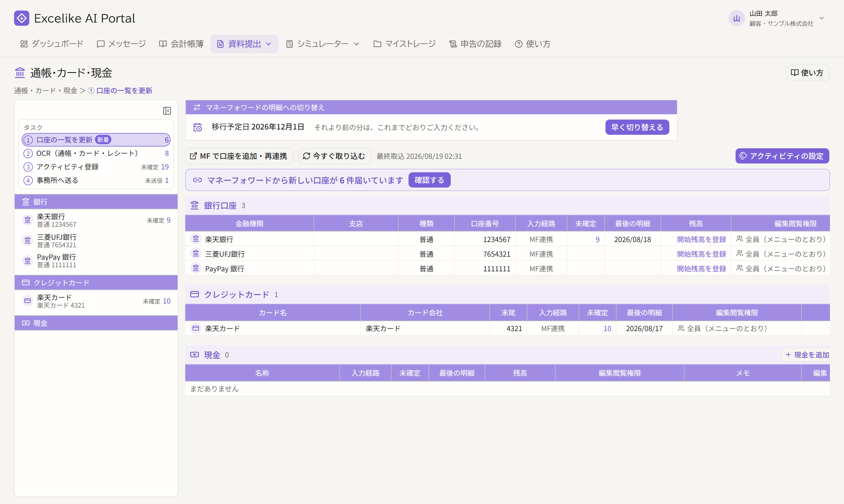Open the 会計帳簿 nav item
This screenshot has width=844, height=504.
(181, 44)
